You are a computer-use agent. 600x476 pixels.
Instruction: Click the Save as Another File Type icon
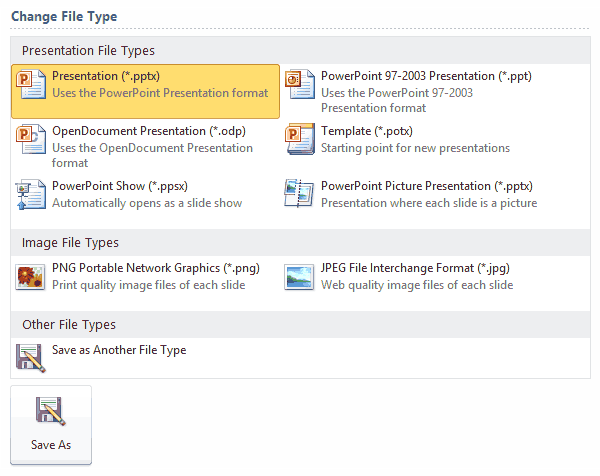[x=32, y=357]
